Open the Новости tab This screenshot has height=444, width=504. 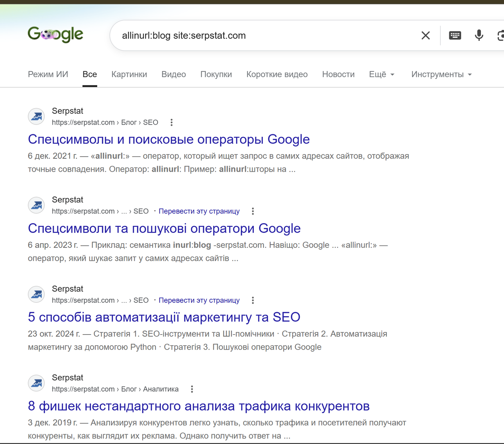coord(338,74)
